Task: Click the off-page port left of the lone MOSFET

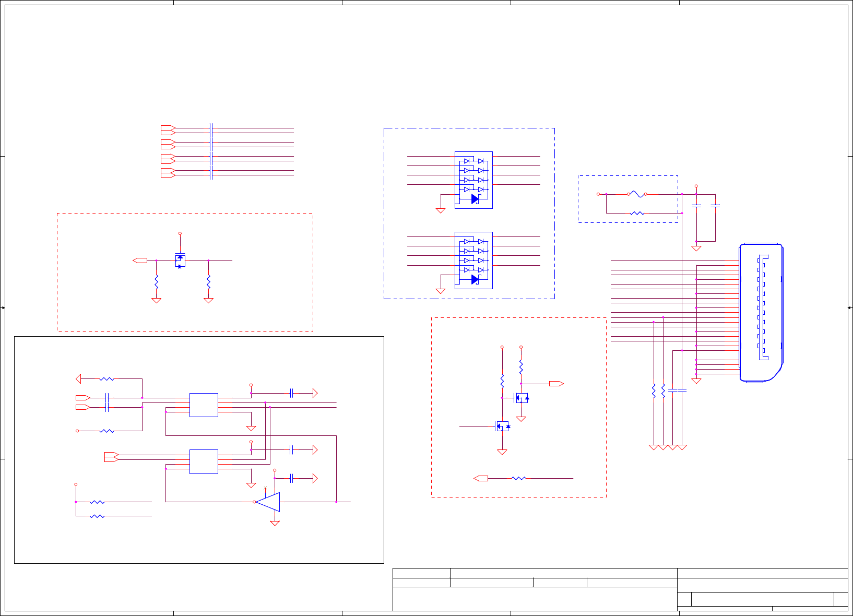Action: pyautogui.click(x=140, y=260)
